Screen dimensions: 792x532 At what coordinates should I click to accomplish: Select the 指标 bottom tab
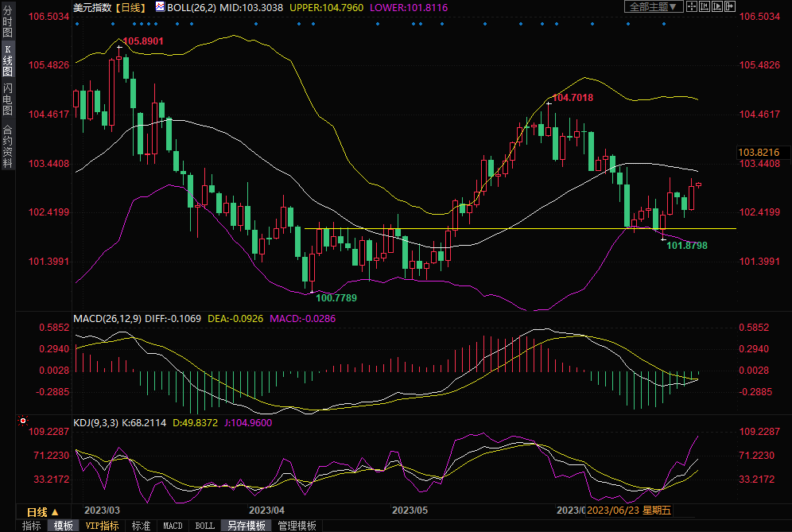(x=31, y=526)
